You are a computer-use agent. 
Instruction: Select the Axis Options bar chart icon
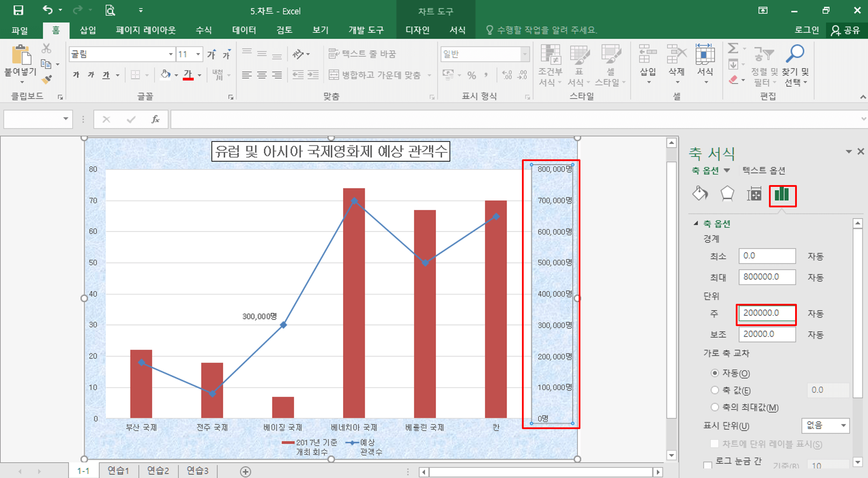pos(782,195)
